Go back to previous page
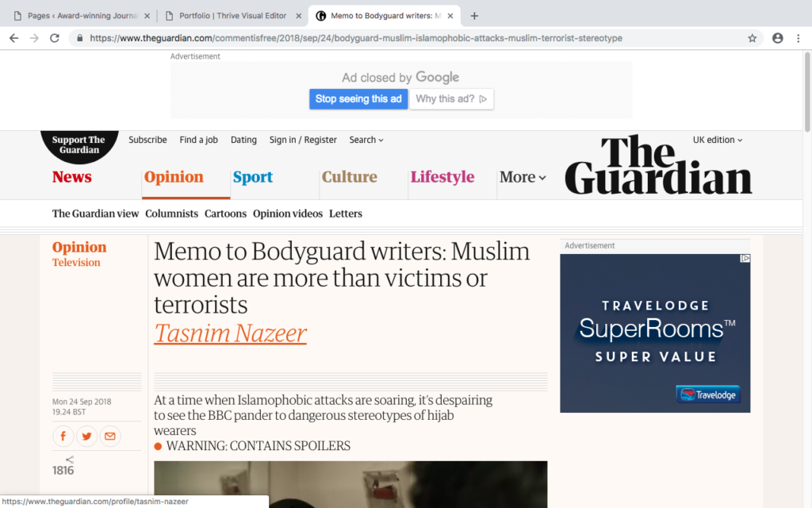 [14, 38]
